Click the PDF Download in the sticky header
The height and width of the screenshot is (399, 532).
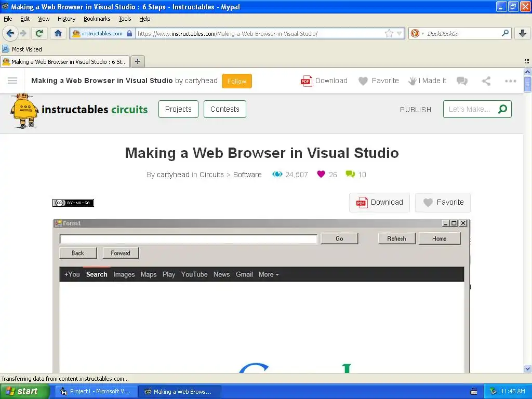click(x=324, y=81)
